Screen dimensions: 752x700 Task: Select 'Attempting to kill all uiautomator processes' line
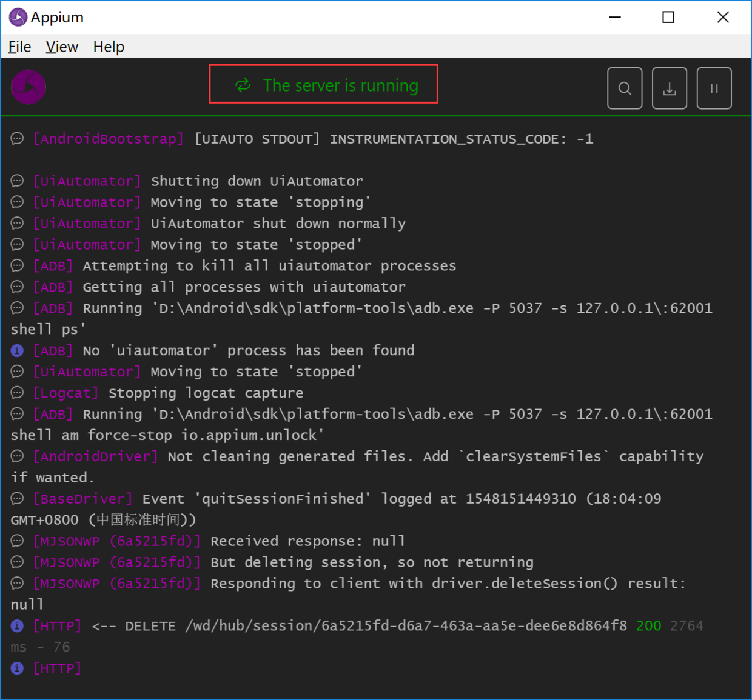click(x=233, y=266)
